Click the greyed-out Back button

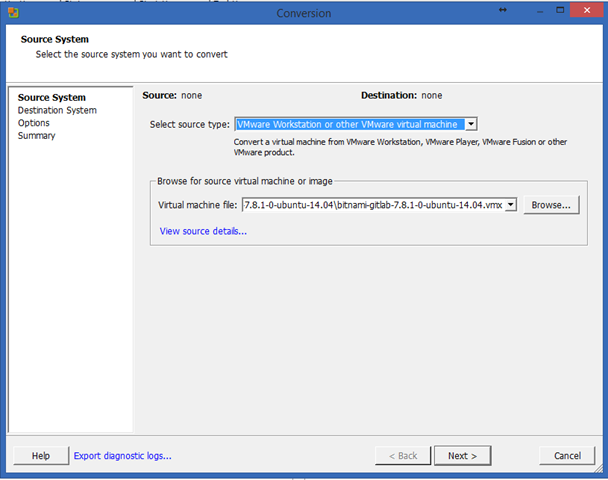[x=403, y=456]
